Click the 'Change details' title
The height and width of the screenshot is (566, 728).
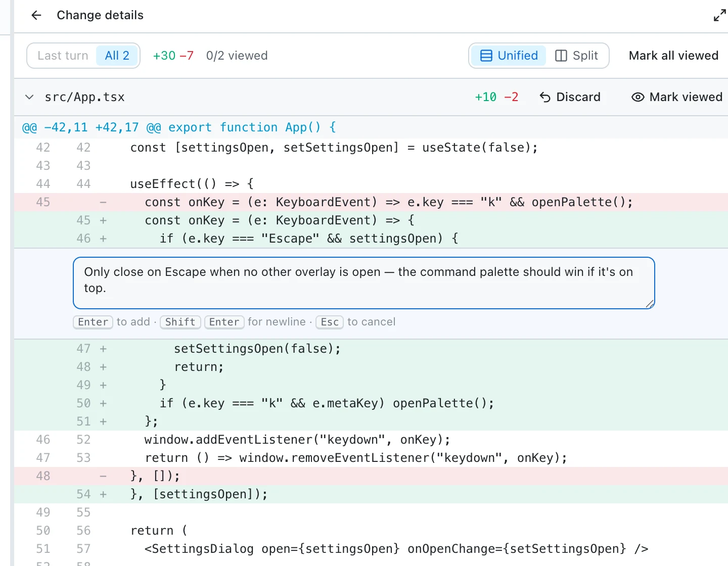pos(100,15)
